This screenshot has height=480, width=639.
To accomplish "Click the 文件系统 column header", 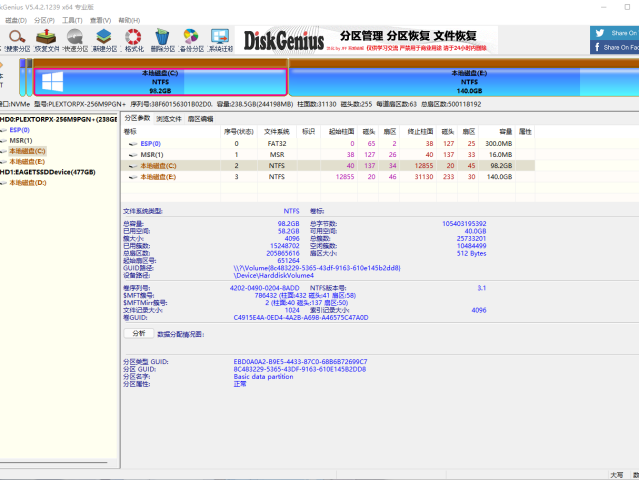I will 277,132.
